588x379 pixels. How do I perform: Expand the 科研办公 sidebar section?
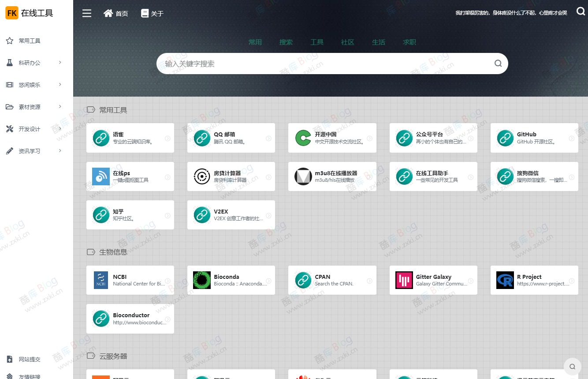click(x=30, y=63)
